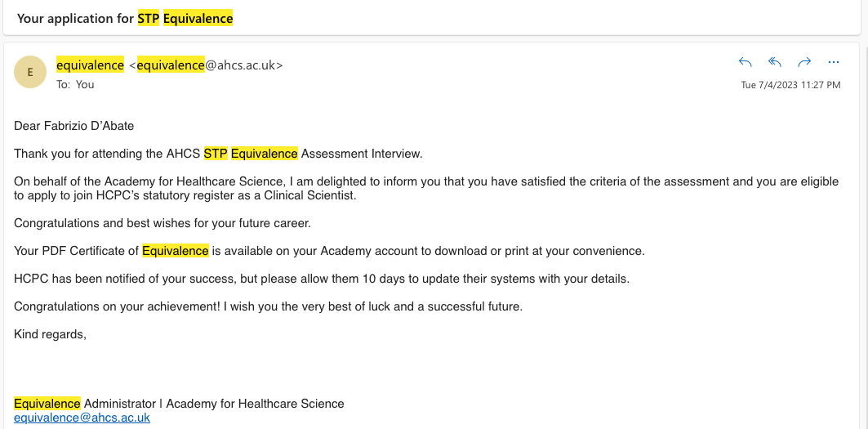Select the sender name "equivalence" in the header

click(x=90, y=65)
